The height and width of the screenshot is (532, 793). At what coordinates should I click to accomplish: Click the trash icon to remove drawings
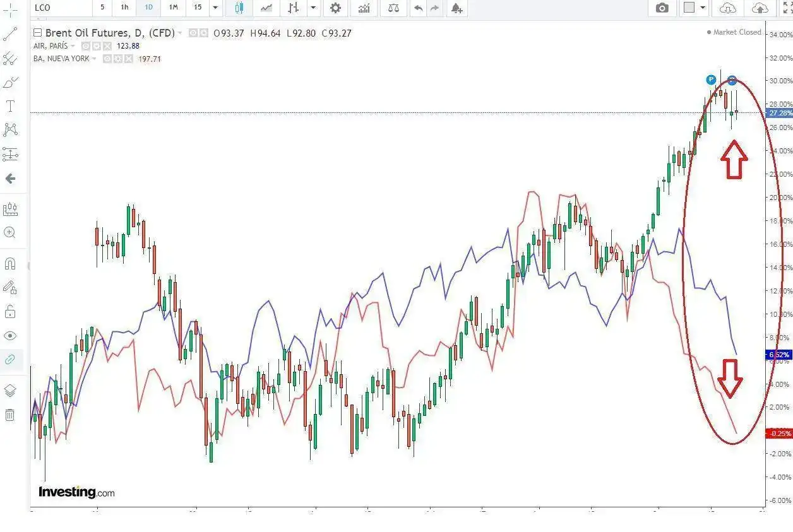[10, 415]
